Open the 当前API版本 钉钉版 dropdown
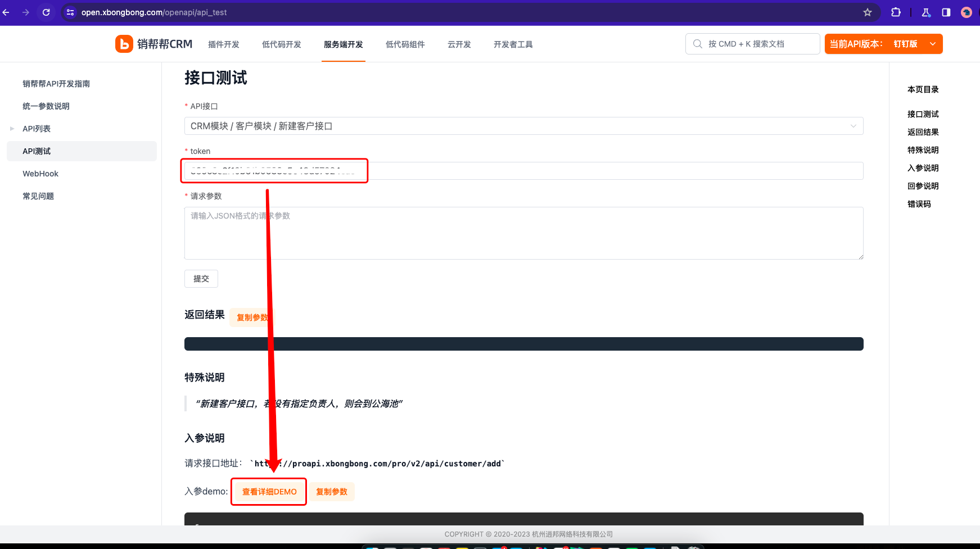This screenshot has height=549, width=980. 883,44
